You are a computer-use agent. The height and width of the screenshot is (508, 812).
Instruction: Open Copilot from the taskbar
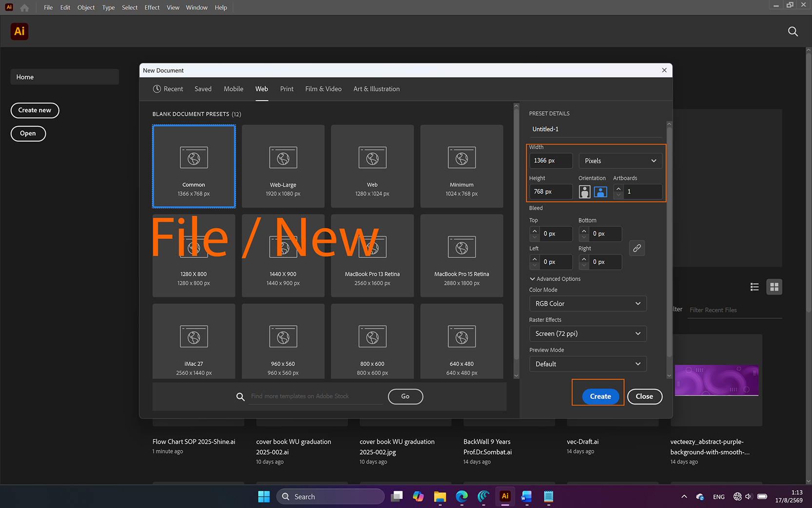click(418, 497)
